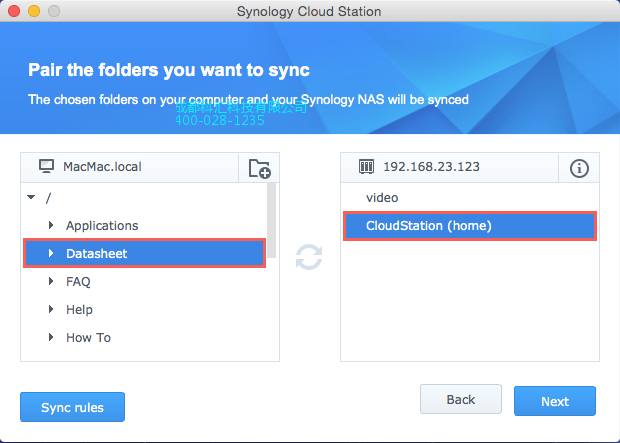Click the MacMac.local computer icon
The image size is (620, 443).
click(45, 167)
